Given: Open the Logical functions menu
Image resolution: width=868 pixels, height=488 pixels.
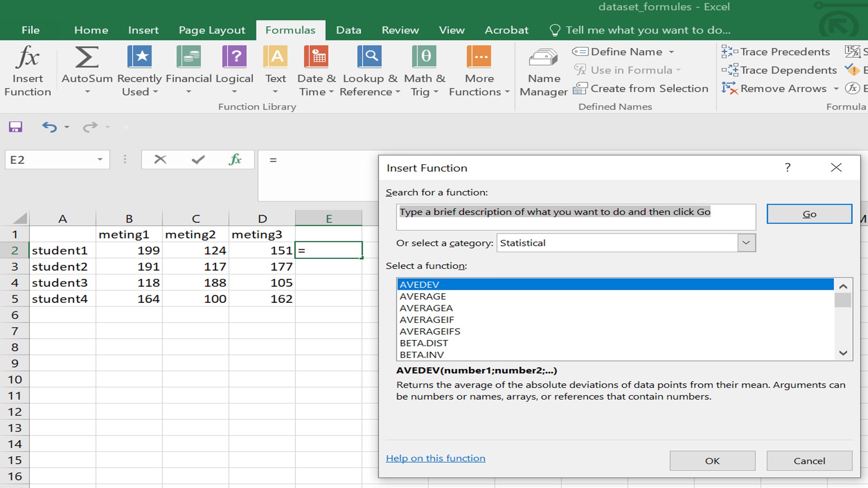Looking at the screenshot, I should [x=234, y=71].
